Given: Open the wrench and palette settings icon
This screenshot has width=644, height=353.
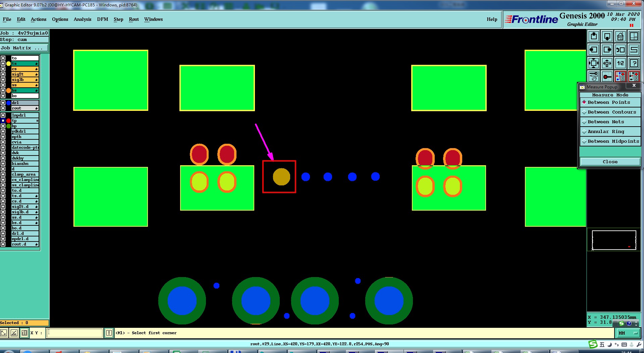Looking at the screenshot, I should [x=594, y=77].
